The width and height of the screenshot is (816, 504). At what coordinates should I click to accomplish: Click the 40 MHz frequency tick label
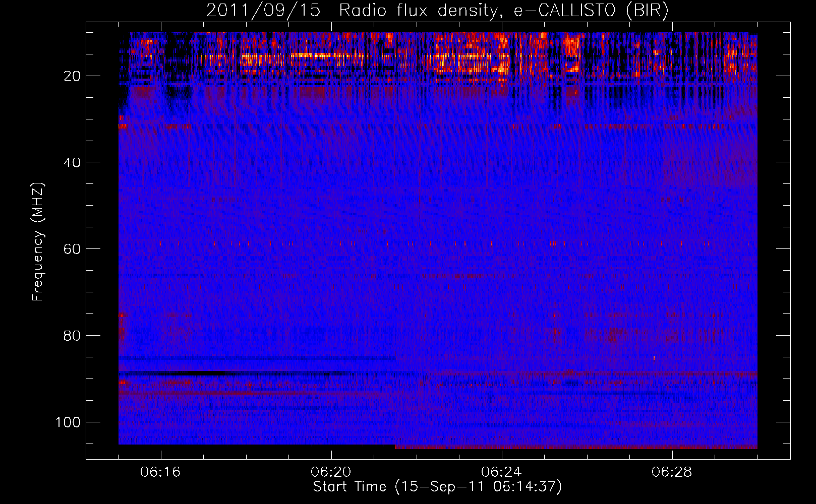(x=72, y=162)
